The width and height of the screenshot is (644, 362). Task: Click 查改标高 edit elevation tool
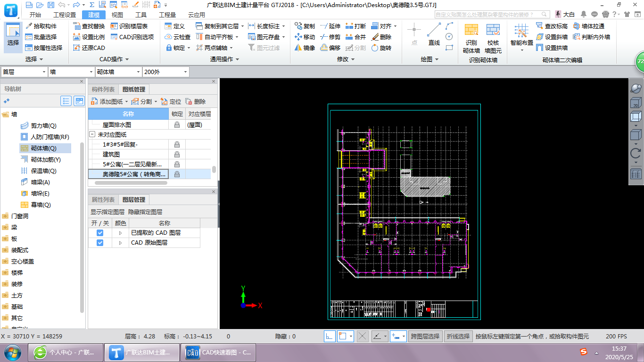click(x=552, y=26)
